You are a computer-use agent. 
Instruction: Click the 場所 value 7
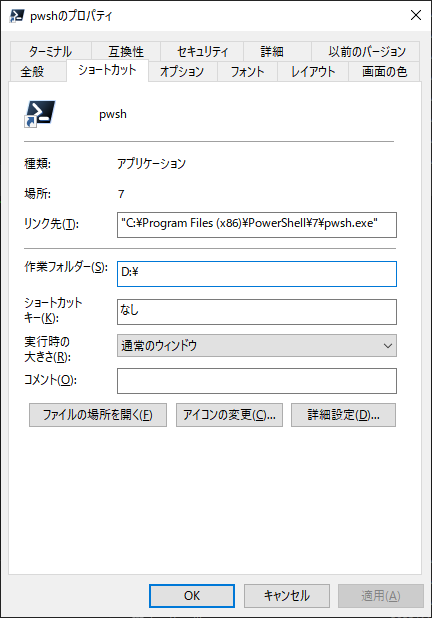[121, 194]
